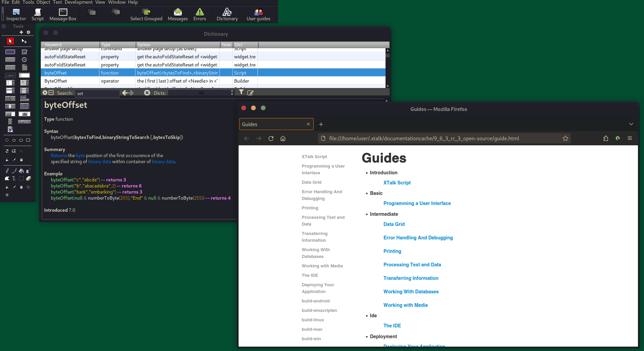Select the text entry field control in Tools

pos(24,75)
